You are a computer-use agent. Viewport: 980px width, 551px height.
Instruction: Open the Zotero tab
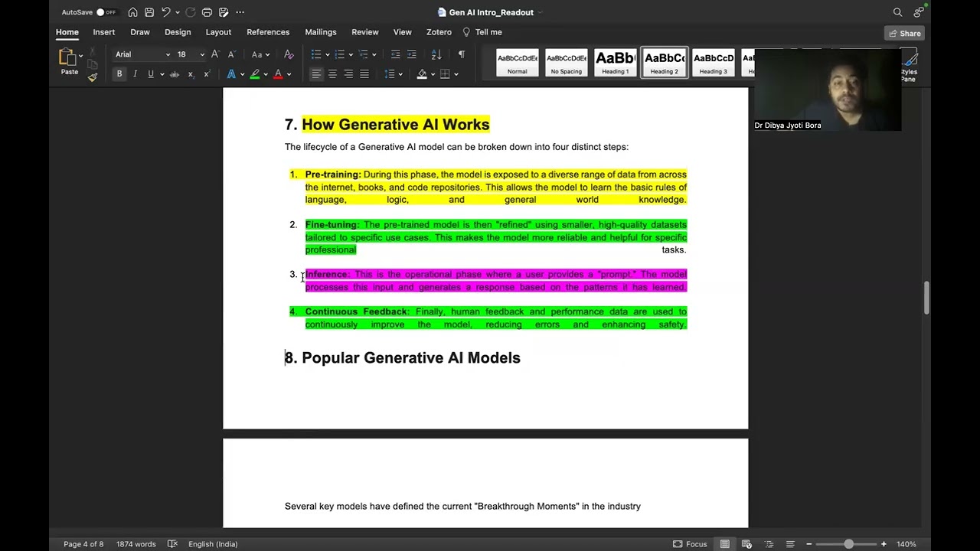[x=439, y=32]
